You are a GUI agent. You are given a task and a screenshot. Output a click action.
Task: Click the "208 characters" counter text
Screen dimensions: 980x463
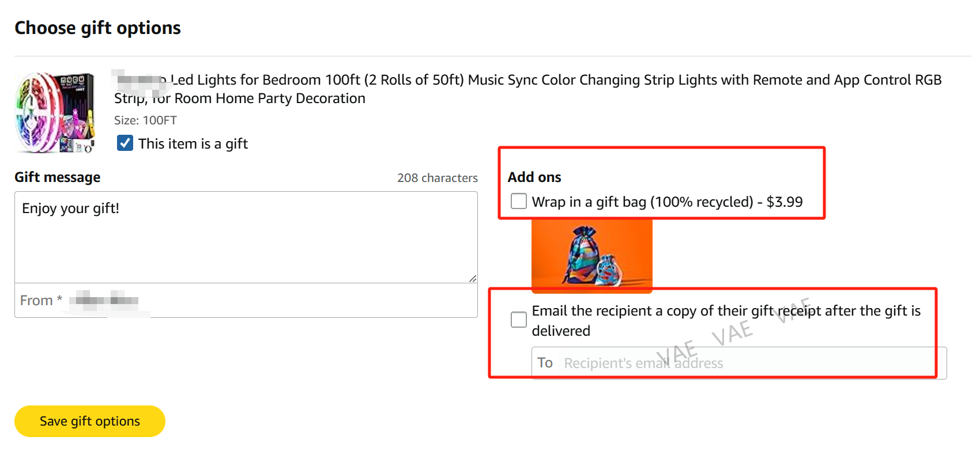(438, 178)
